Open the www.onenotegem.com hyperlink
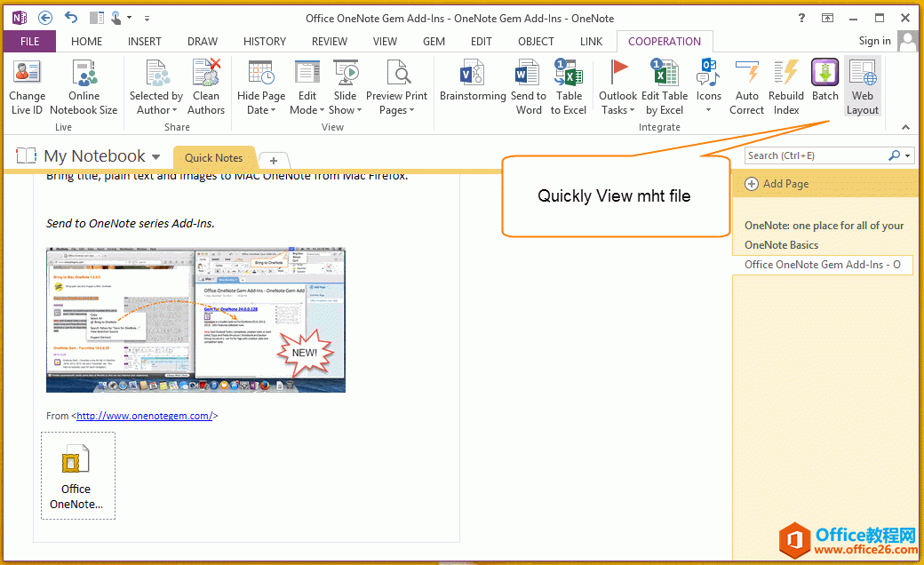924x565 pixels. 144,416
